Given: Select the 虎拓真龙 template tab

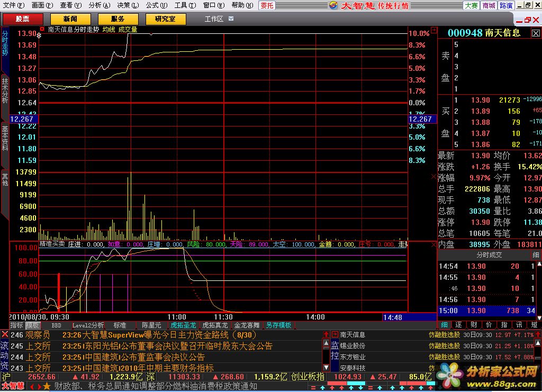Looking at the screenshot, I should [x=215, y=325].
